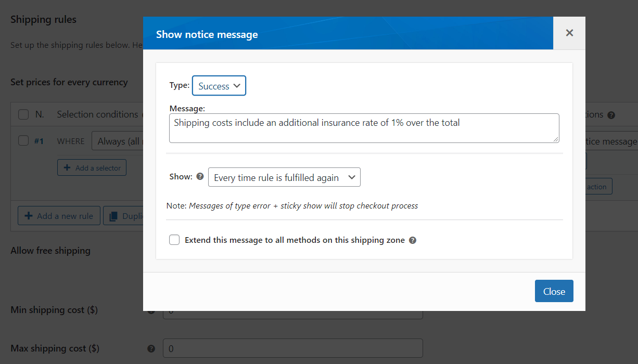638x364 pixels.
Task: Click the help icon beside Max shipping cost
Action: 151,348
